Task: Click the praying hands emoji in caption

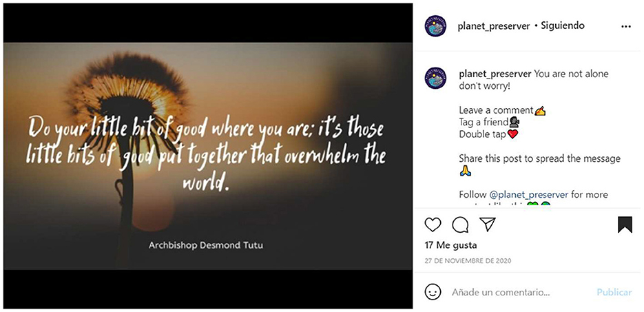Action: click(465, 171)
